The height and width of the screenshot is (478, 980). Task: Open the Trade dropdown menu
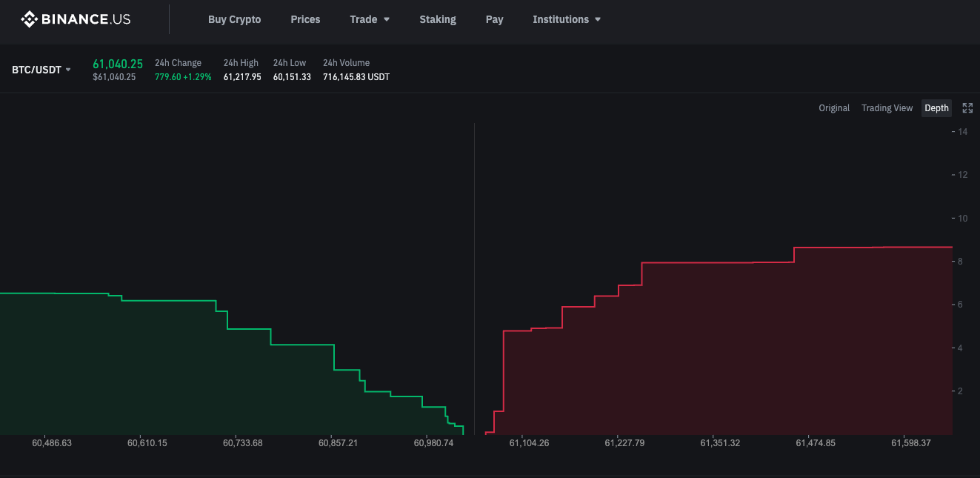pos(370,19)
